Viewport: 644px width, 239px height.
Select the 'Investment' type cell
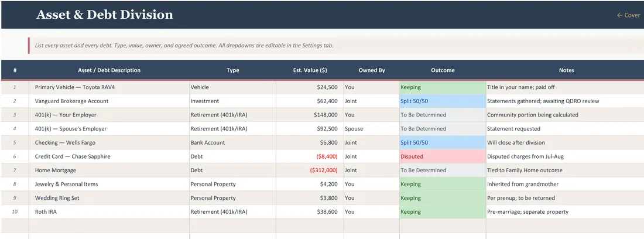[232, 101]
